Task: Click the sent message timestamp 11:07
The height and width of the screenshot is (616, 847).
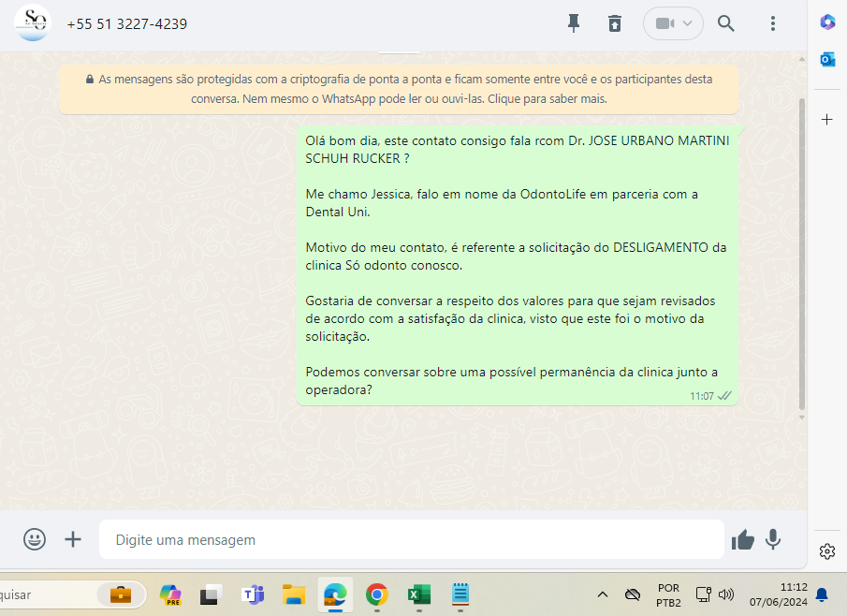Action: (702, 396)
